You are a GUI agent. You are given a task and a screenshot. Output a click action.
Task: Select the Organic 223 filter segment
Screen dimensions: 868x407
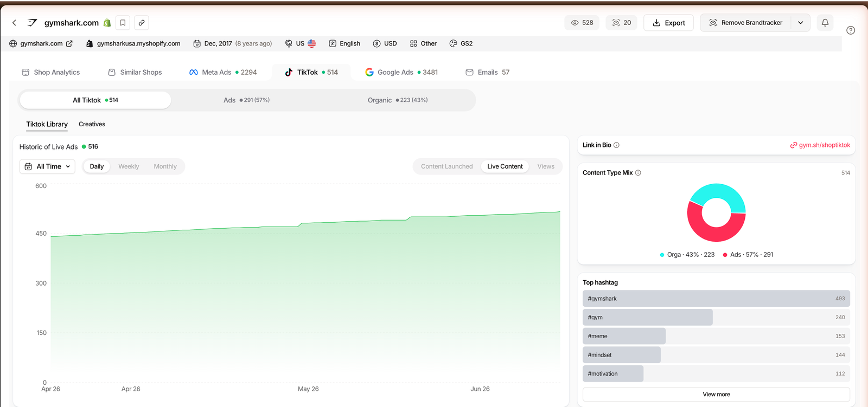[398, 100]
